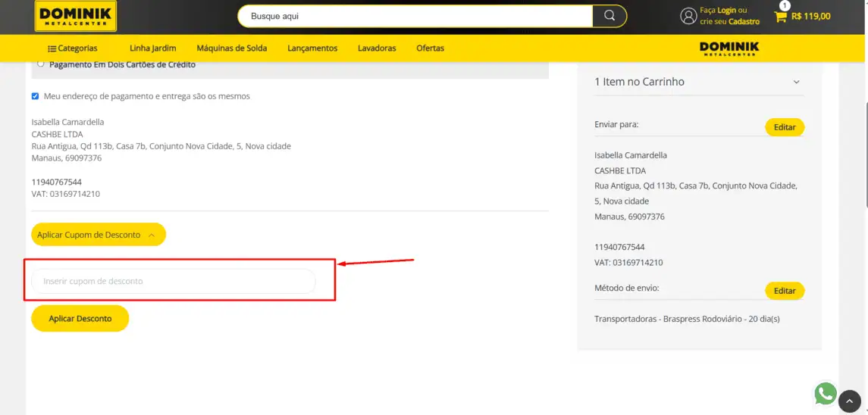
Task: Click Editar next to Método de envio
Action: pyautogui.click(x=785, y=291)
